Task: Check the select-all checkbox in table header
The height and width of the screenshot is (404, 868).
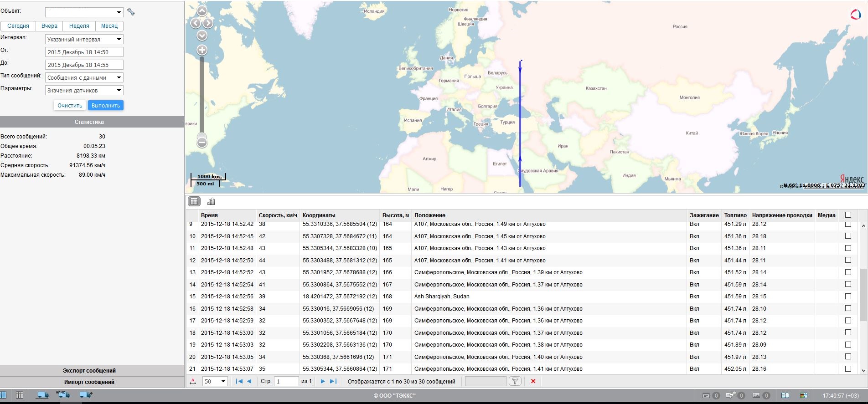Action: (848, 215)
